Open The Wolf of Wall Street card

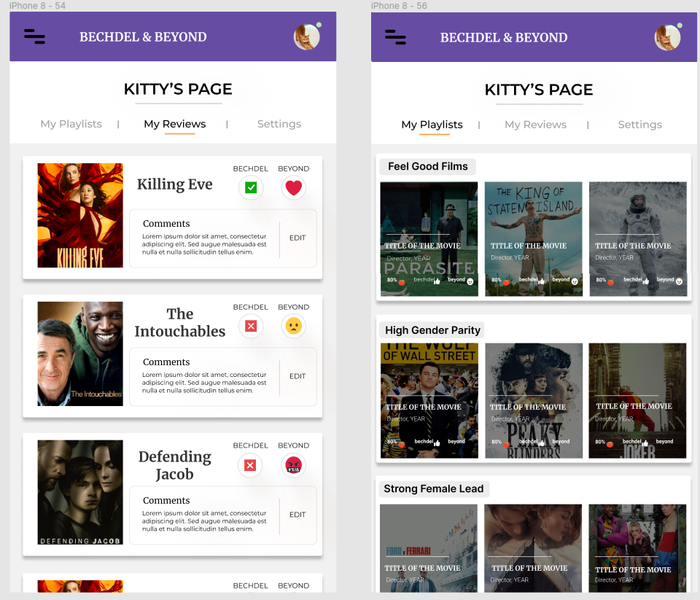(429, 400)
